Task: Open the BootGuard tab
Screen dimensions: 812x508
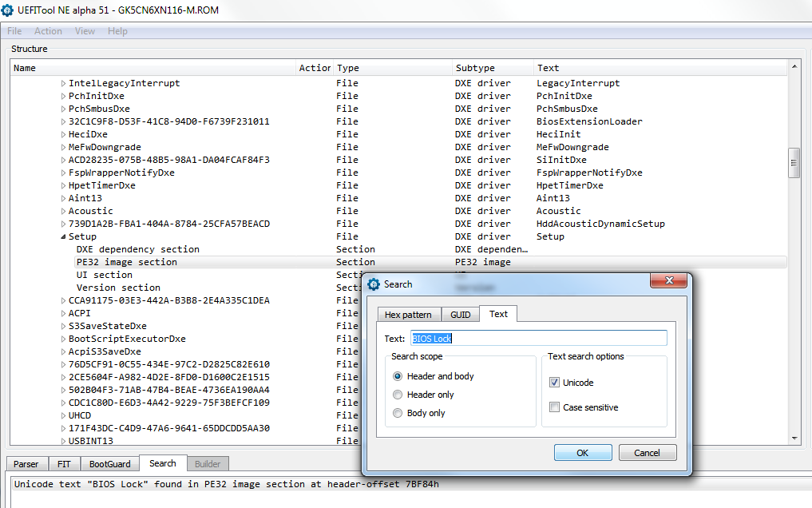Action: pyautogui.click(x=110, y=464)
